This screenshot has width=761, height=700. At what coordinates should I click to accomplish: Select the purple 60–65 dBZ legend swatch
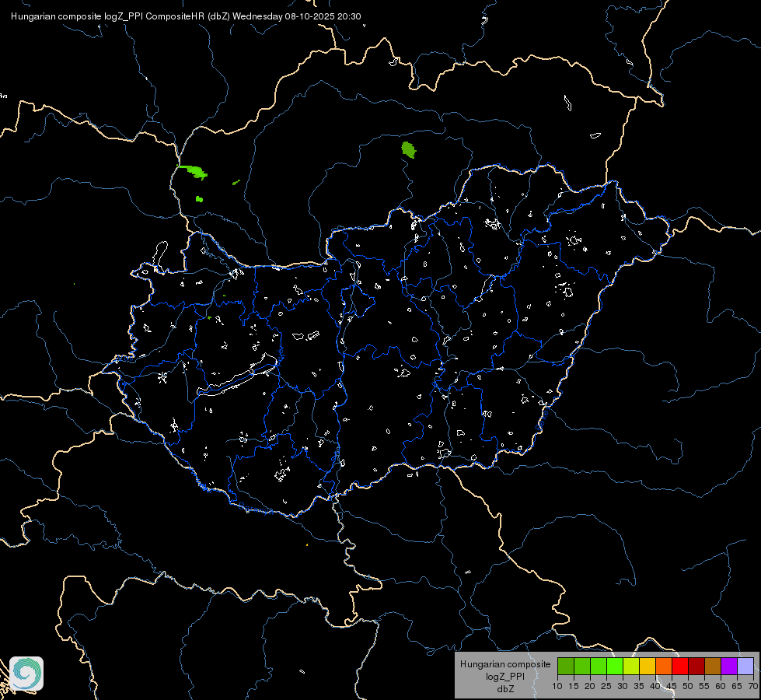pyautogui.click(x=729, y=666)
